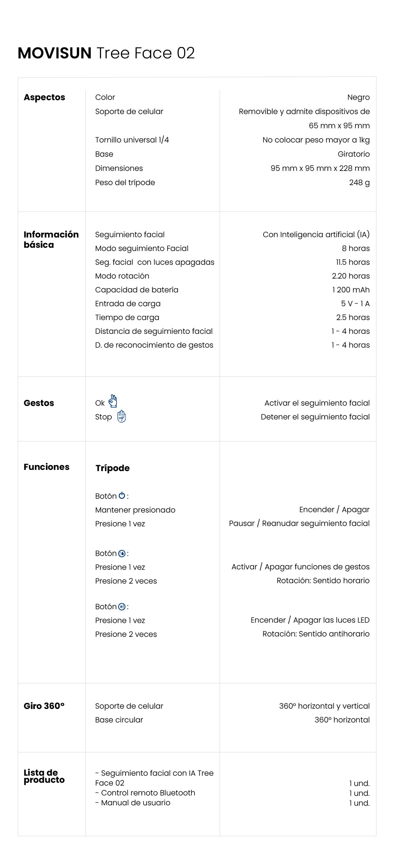Screen dimensions: 395x868
Task: Click the bold Trípode subheading
Action: (x=113, y=468)
